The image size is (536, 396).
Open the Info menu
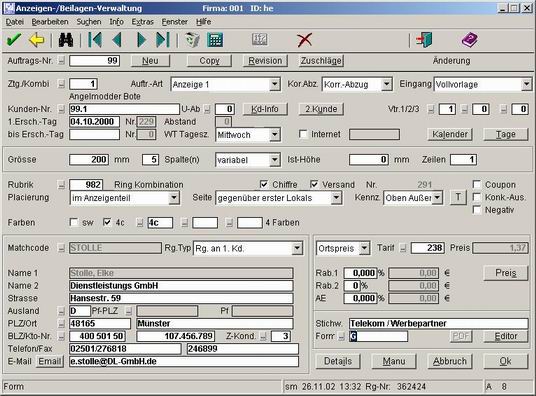point(117,22)
